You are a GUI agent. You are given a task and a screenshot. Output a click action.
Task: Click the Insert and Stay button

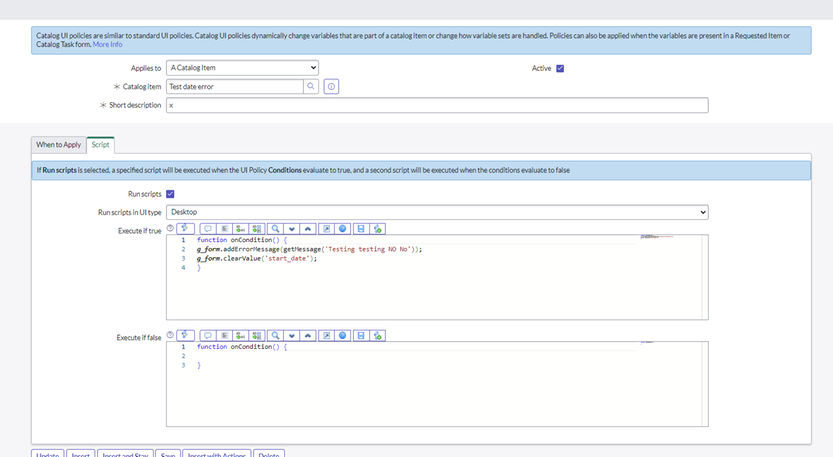(125, 454)
